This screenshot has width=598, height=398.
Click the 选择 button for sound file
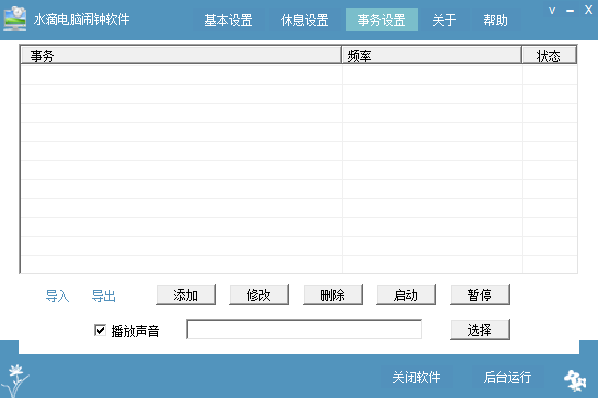point(480,329)
